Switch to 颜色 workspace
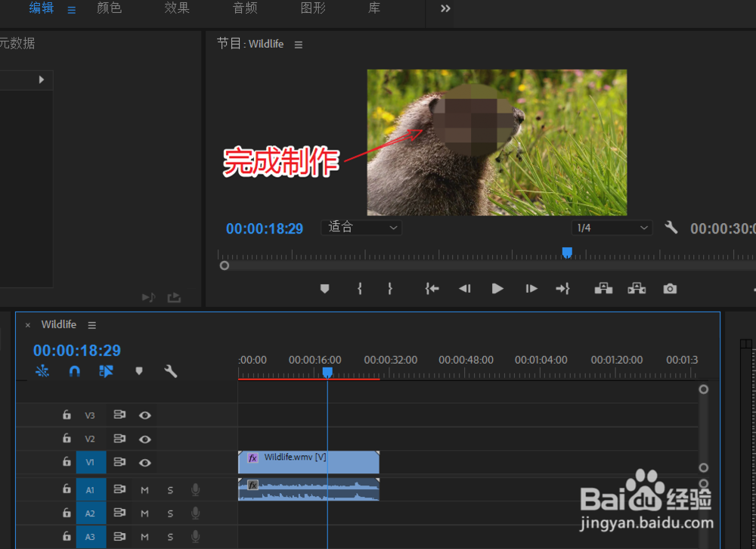 (x=110, y=8)
